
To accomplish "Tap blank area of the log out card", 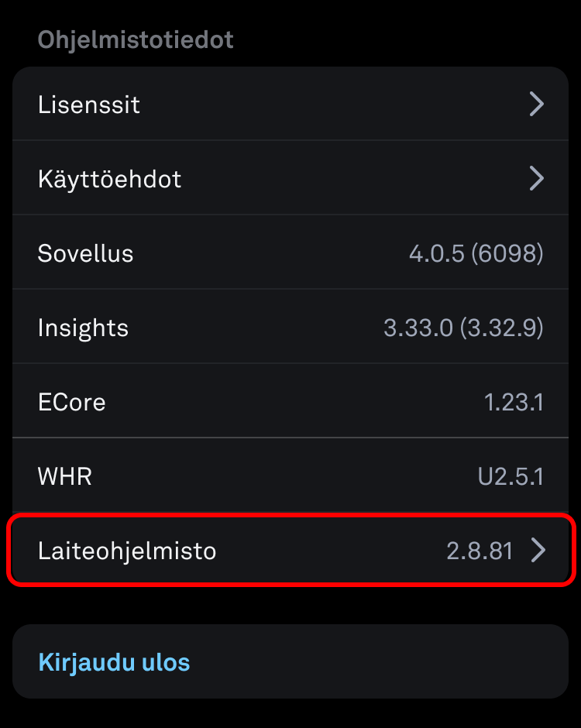I will click(387, 663).
